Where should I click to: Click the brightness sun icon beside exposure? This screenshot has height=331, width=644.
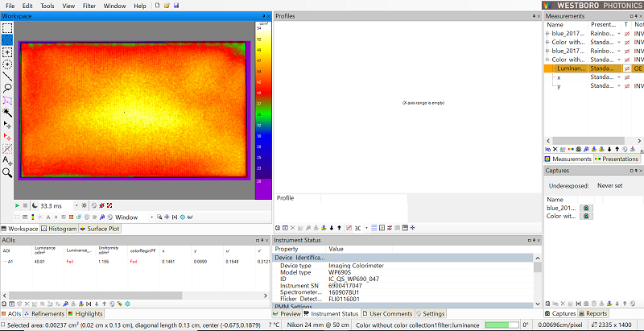click(85, 205)
